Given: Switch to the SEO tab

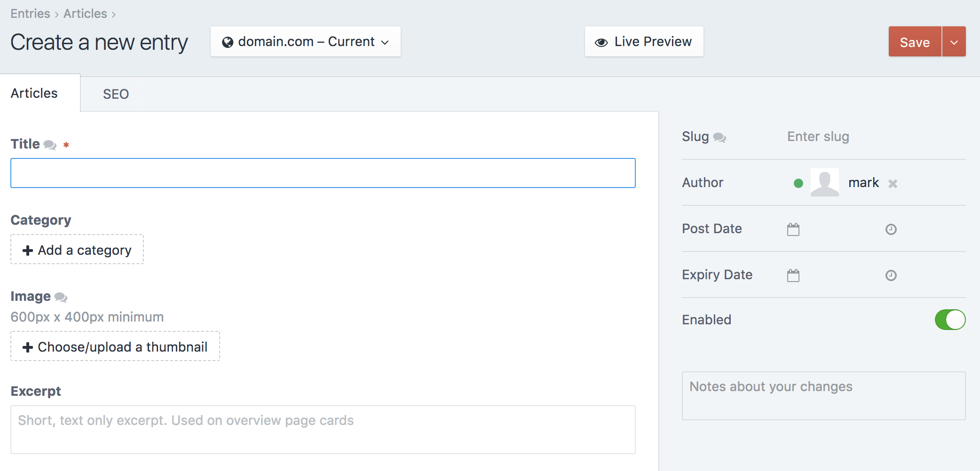Looking at the screenshot, I should pos(116,94).
